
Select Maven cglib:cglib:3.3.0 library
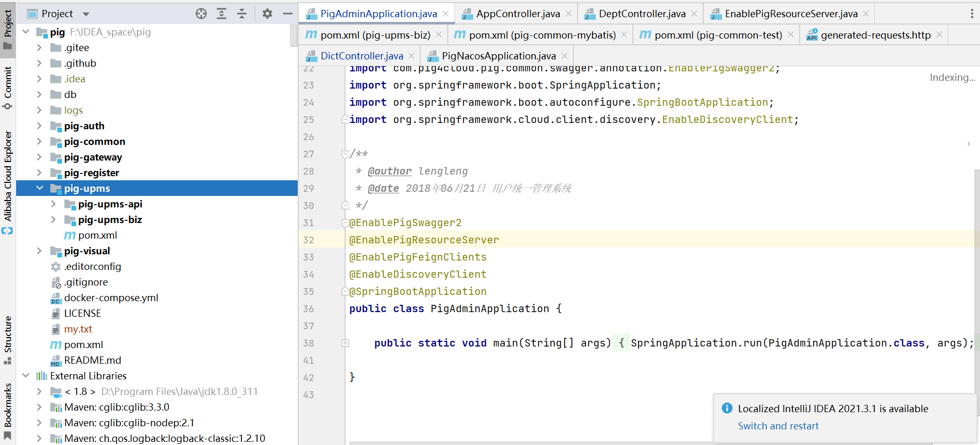(x=116, y=407)
